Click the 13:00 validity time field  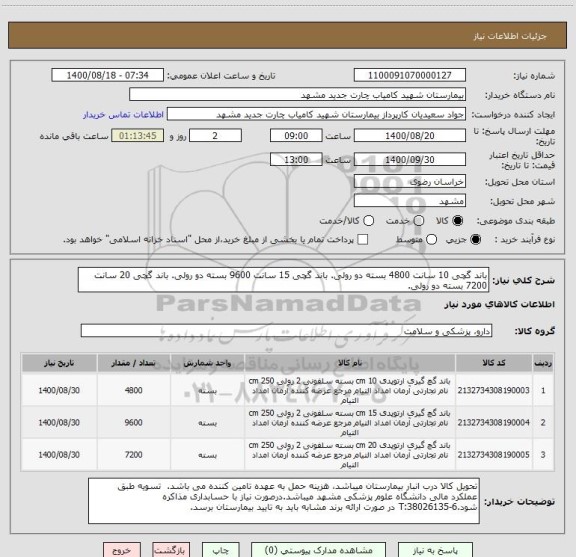coord(296,159)
